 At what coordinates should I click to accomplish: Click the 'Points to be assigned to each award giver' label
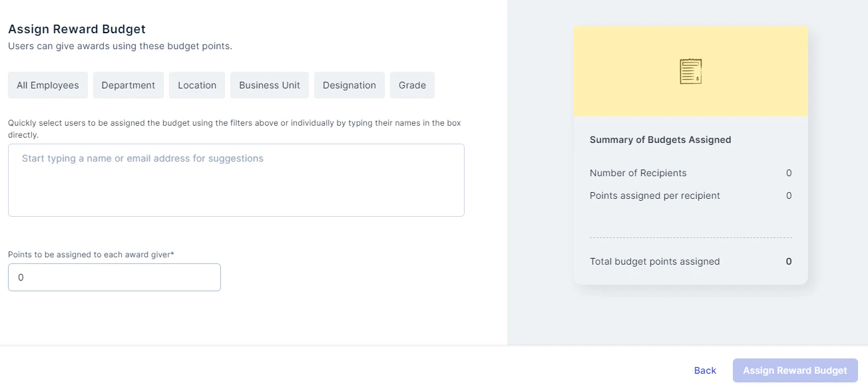[91, 254]
